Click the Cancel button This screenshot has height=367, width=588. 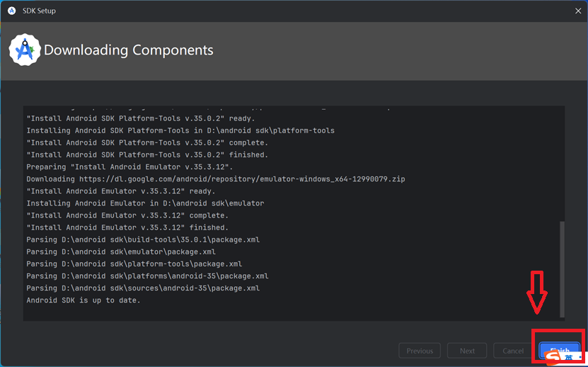(513, 351)
